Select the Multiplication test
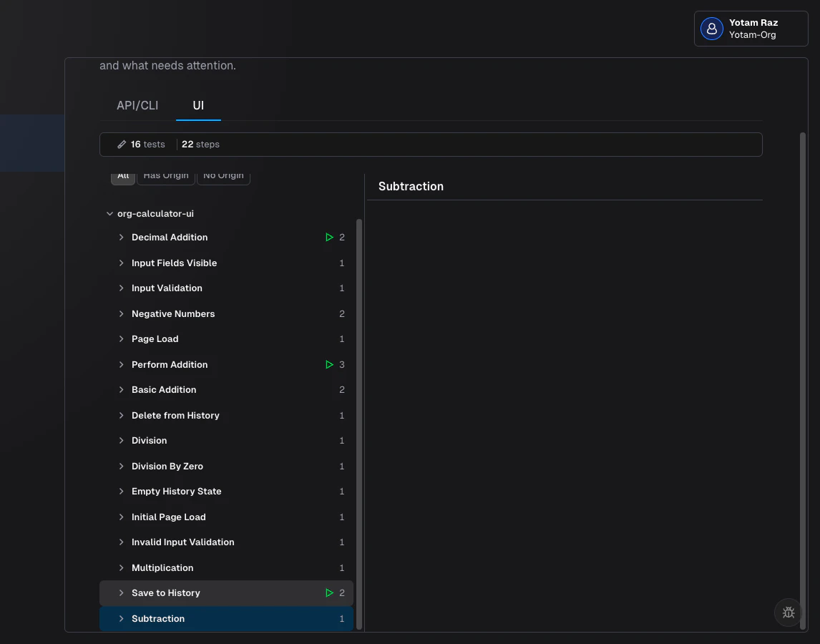This screenshot has width=820, height=644. (164, 567)
